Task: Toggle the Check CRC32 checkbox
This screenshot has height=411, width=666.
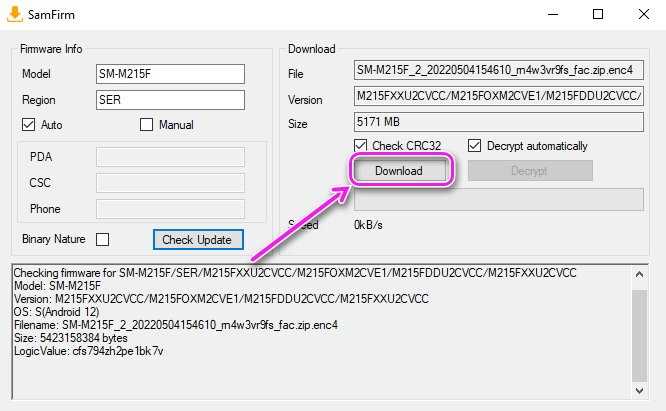Action: point(361,146)
